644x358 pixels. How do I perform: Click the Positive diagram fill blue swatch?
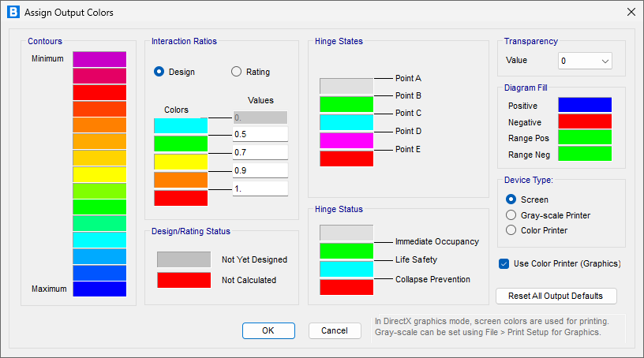(584, 105)
